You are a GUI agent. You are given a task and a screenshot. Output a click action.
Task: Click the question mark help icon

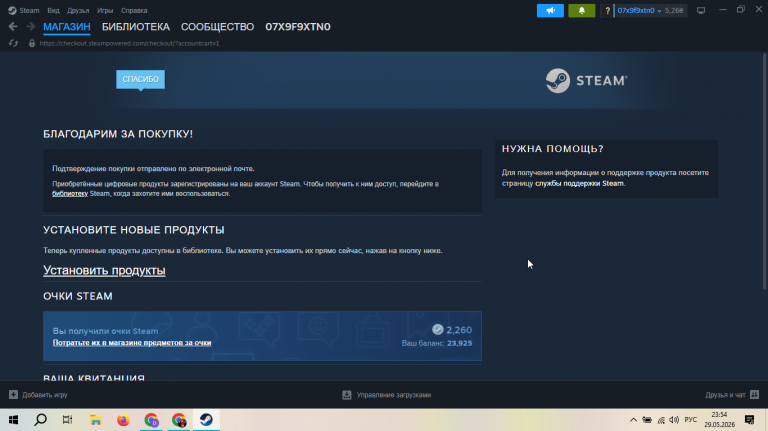point(607,10)
